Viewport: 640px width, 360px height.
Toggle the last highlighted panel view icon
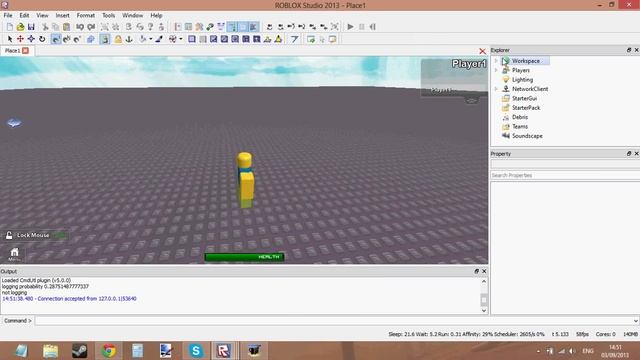click(x=253, y=27)
